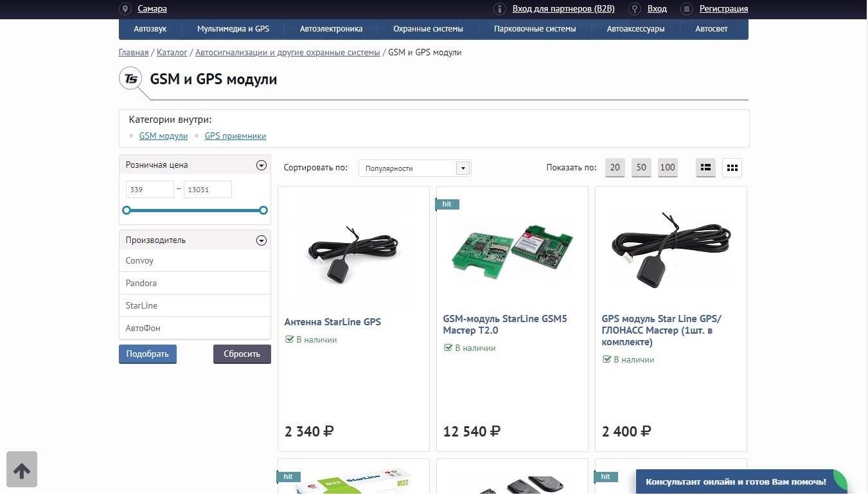
Task: Click the registration icon near Регистрация
Action: click(x=687, y=9)
